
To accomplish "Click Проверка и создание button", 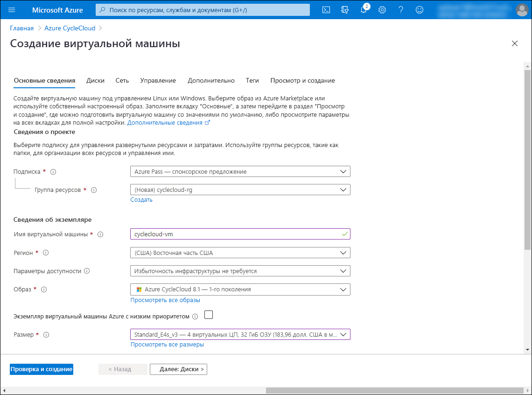I will click(42, 369).
